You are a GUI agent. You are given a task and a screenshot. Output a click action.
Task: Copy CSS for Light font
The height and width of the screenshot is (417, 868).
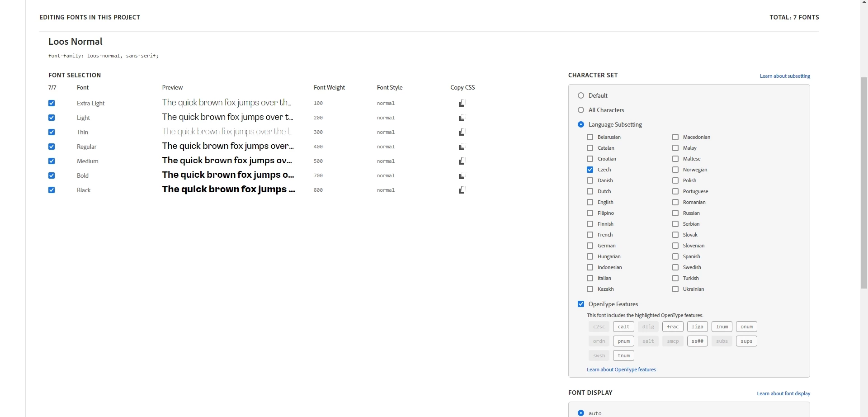[x=462, y=118]
